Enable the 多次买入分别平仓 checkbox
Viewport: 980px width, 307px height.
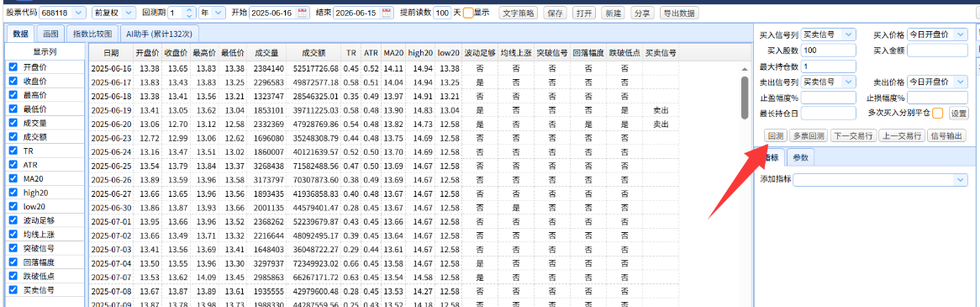(x=937, y=114)
